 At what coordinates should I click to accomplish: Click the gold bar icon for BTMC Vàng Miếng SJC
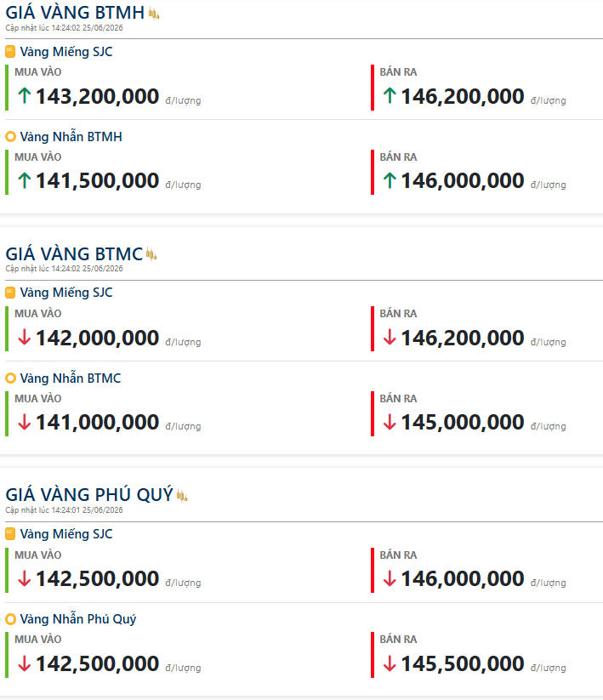coord(10,293)
